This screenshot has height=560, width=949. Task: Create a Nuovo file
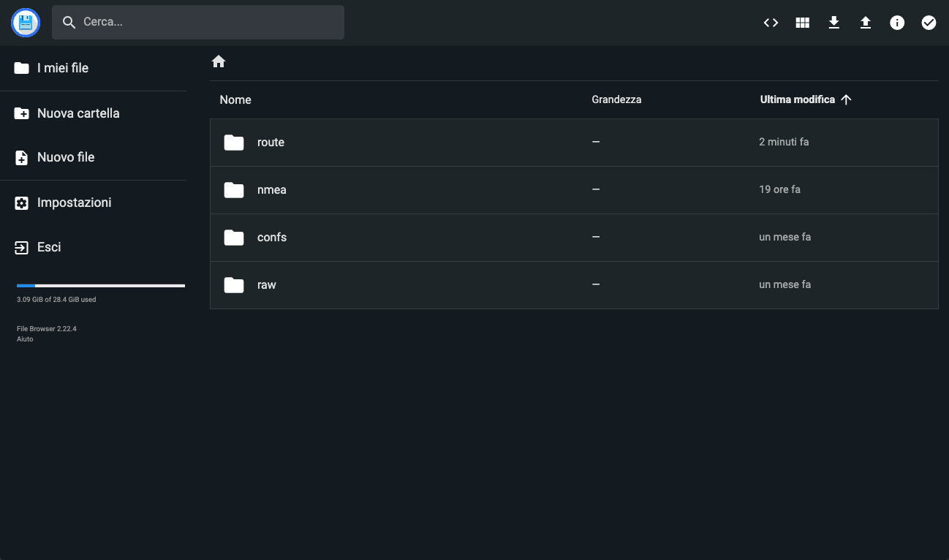(66, 157)
